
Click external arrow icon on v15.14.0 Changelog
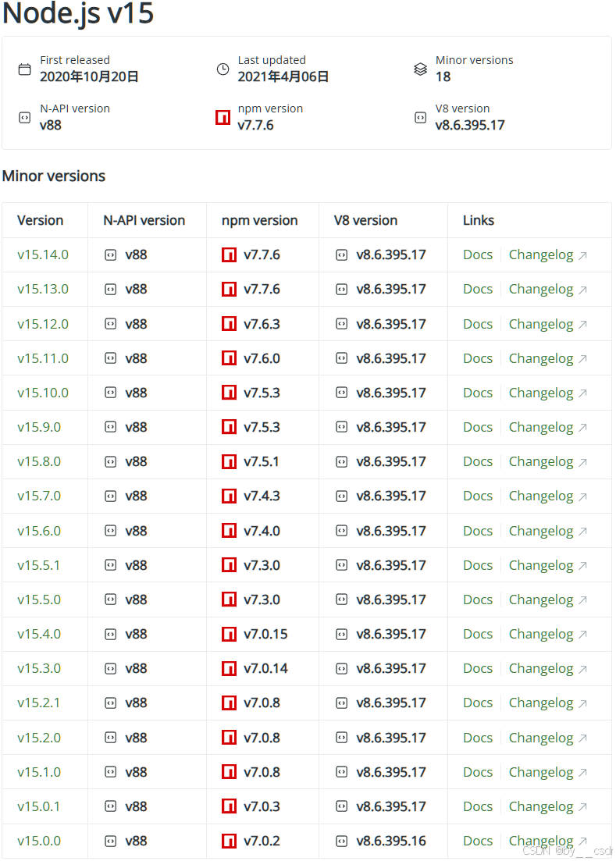pyautogui.click(x=583, y=255)
